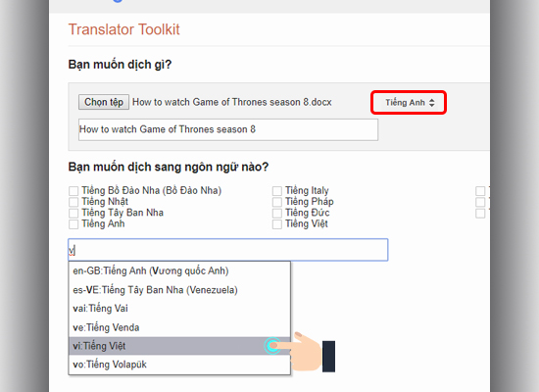Open the Tiếng Anh source language dropdown
This screenshot has width=539, height=392.
coord(409,103)
